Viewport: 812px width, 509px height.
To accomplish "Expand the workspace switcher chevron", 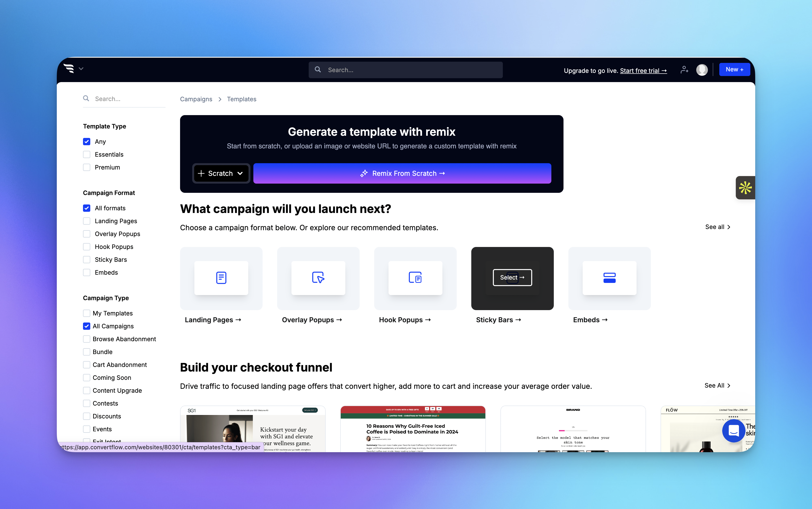I will point(81,69).
